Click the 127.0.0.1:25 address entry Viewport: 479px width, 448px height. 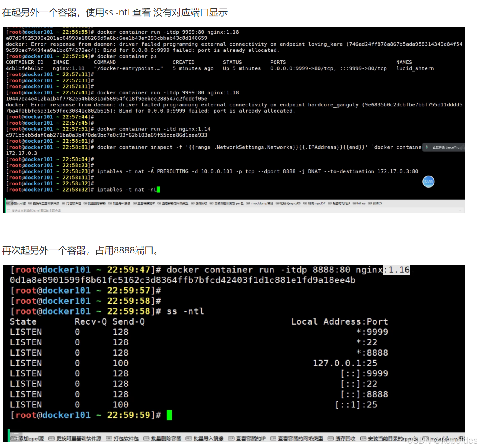[x=345, y=363]
